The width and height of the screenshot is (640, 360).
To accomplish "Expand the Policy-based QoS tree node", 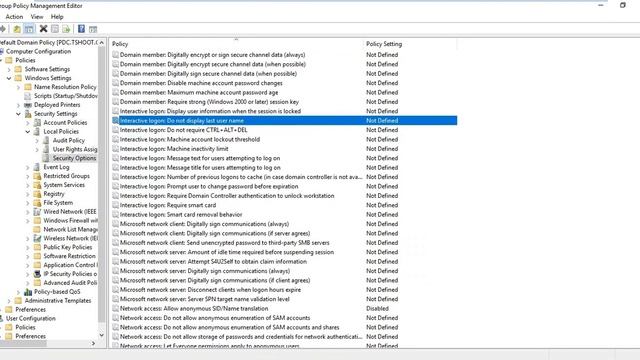I will coord(18,292).
